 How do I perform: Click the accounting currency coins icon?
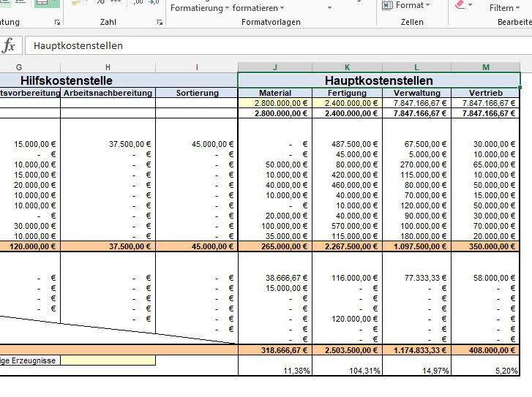coord(77,4)
